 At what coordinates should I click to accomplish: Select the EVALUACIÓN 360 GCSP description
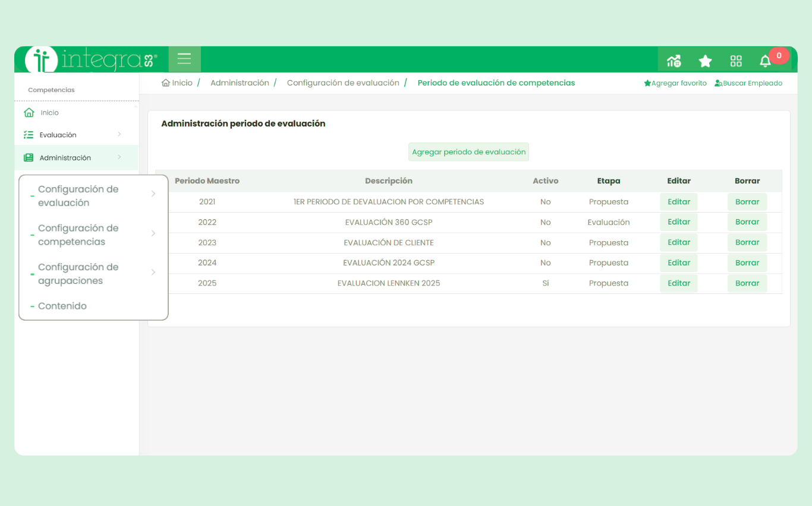click(389, 223)
